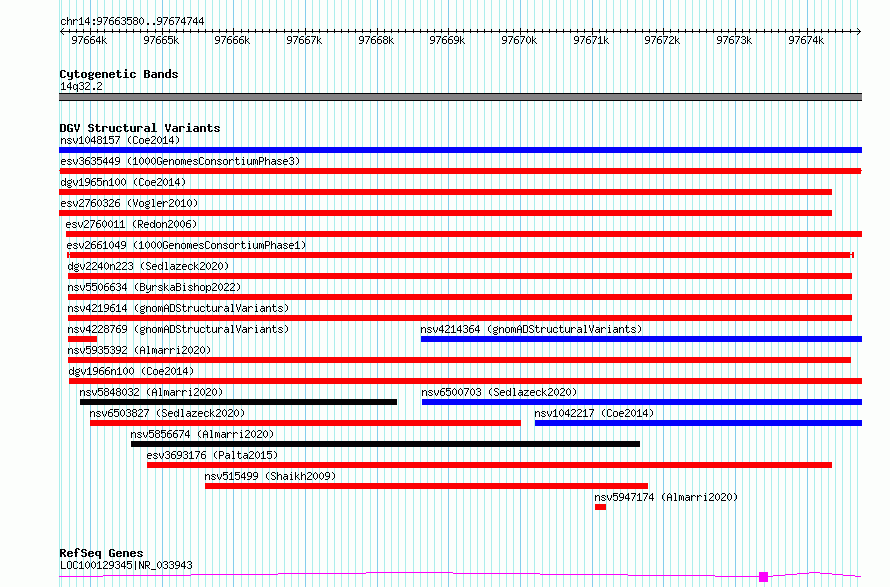The image size is (890, 587).
Task: Click the 97669k ruler position
Action: pos(447,40)
